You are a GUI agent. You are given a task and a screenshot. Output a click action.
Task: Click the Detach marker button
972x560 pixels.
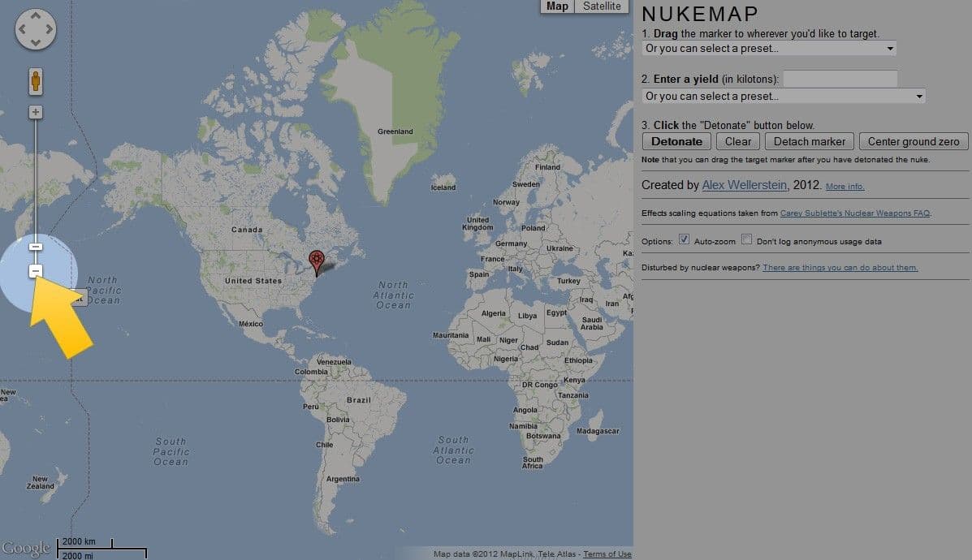(809, 141)
